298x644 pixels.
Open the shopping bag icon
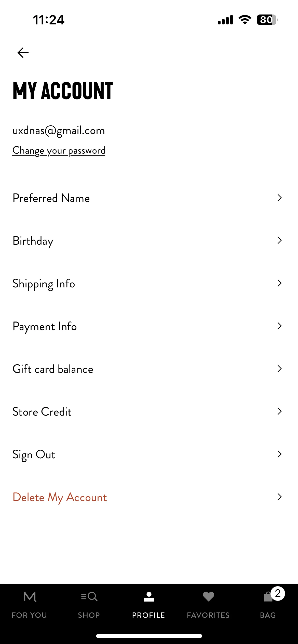[x=268, y=597]
